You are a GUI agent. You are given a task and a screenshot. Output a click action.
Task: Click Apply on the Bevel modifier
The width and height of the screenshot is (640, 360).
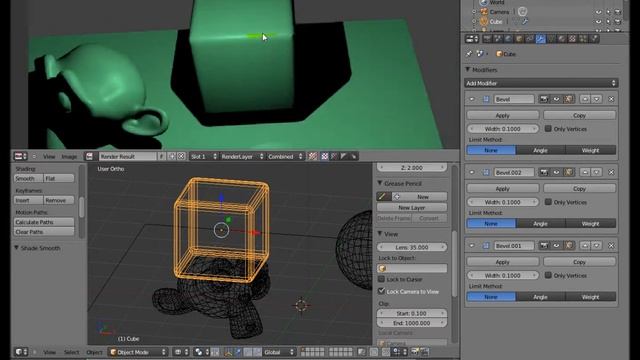click(x=502, y=116)
